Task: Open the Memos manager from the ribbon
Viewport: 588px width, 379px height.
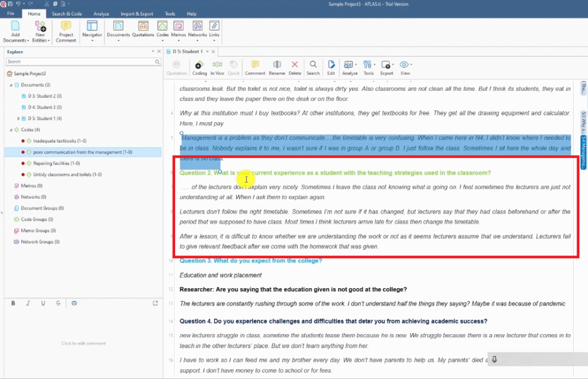Action: (179, 29)
